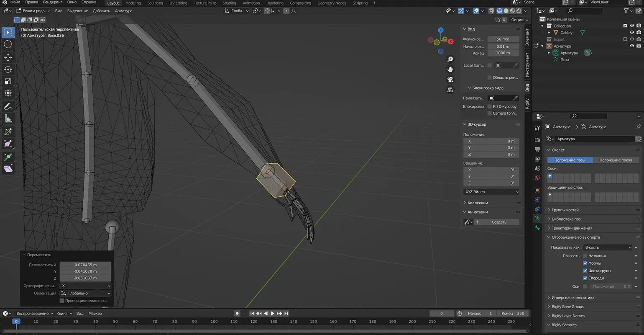Click the viewport zoom magnifier icon
The image size is (644, 335).
450,59
